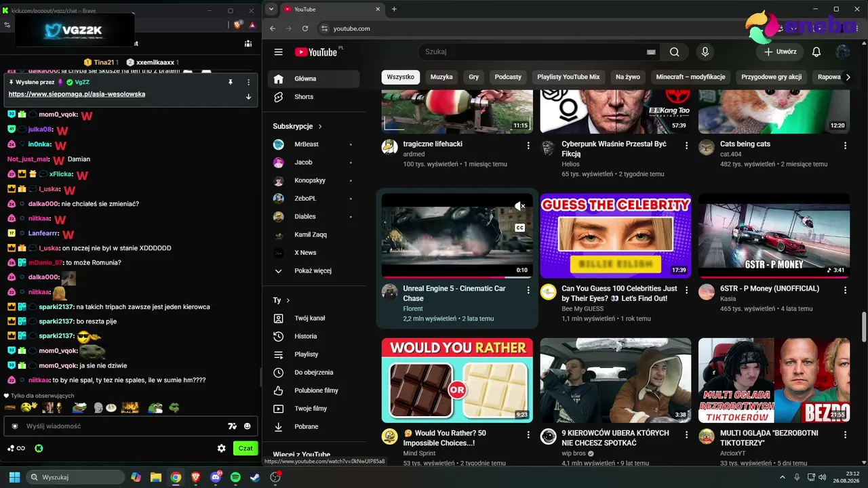Select the Playlisty YouTube Mix chip
The height and width of the screenshot is (488, 868).
[x=568, y=77]
